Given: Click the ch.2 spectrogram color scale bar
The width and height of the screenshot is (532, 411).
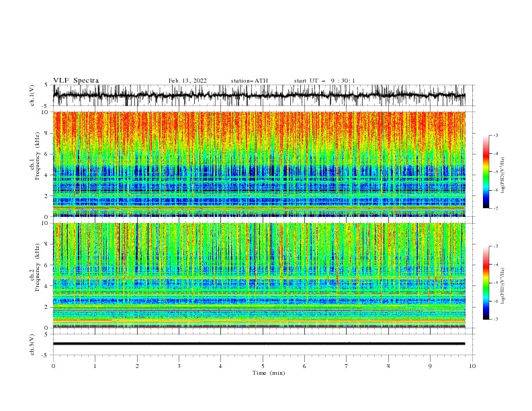Looking at the screenshot, I should (x=486, y=283).
